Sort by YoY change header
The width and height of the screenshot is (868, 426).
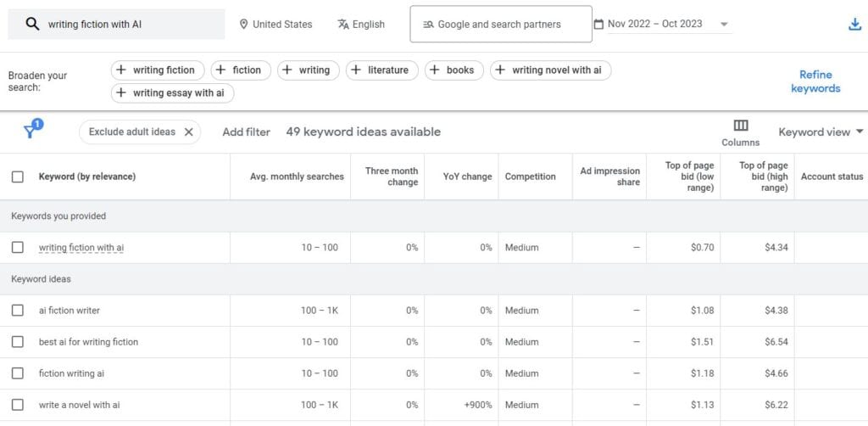click(467, 177)
